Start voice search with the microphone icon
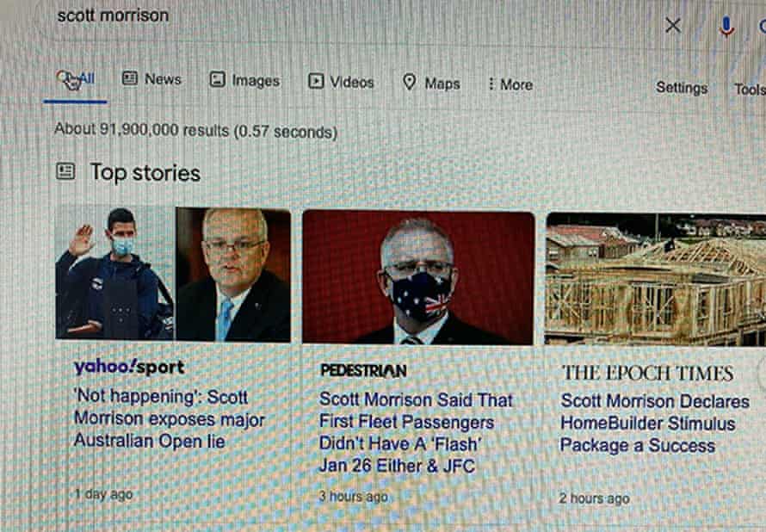The width and height of the screenshot is (766, 532). (726, 27)
